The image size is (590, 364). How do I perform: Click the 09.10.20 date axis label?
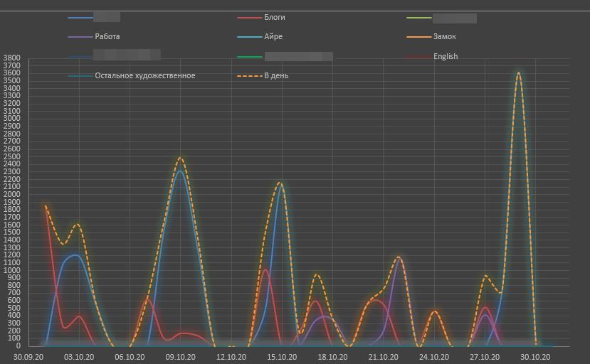coord(181,357)
